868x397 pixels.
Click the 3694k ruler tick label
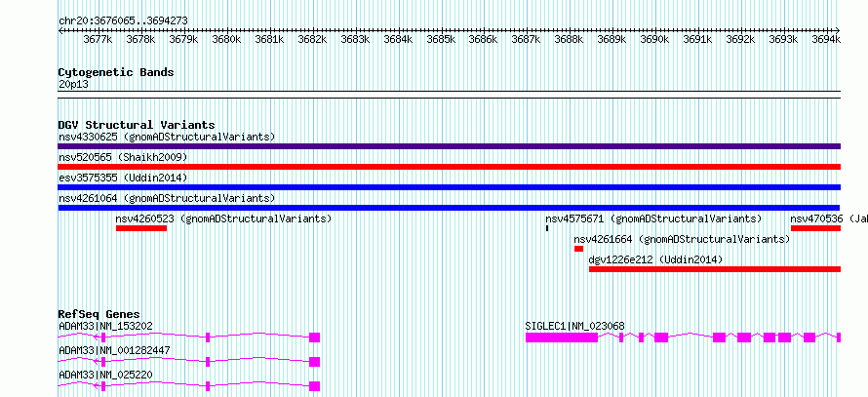(x=826, y=40)
